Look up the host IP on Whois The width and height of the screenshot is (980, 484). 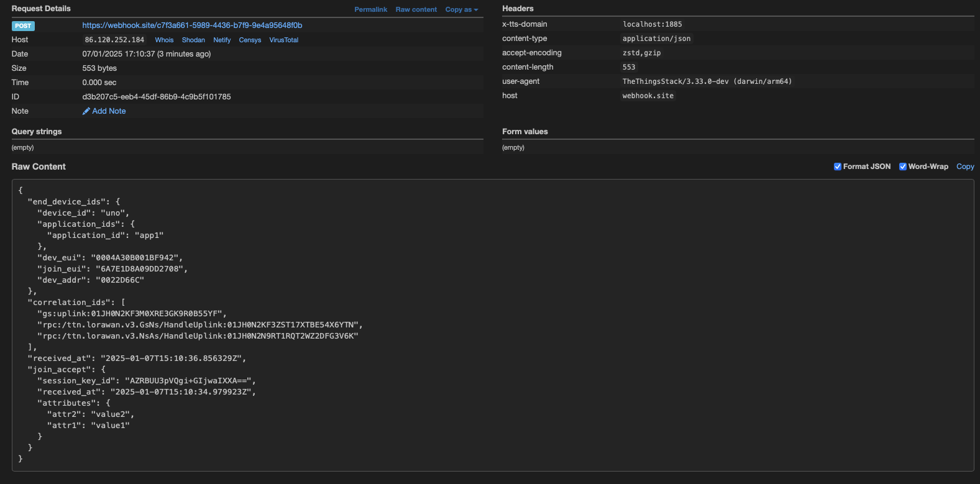(x=164, y=40)
